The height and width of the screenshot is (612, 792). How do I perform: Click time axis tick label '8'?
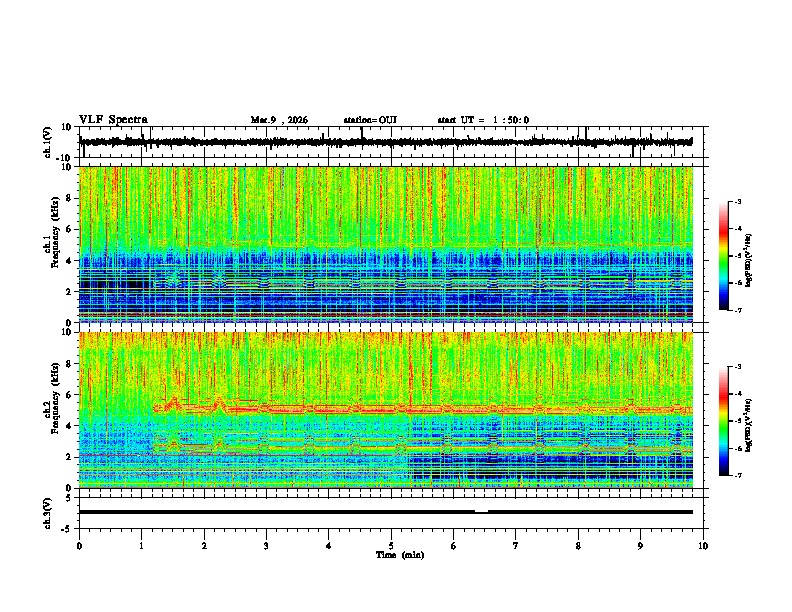(578, 546)
